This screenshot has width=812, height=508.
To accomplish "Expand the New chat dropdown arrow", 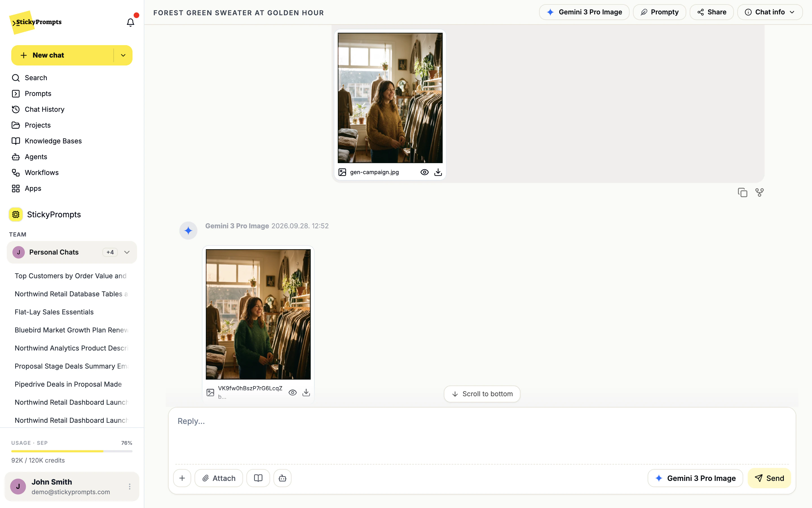I will pos(123,55).
